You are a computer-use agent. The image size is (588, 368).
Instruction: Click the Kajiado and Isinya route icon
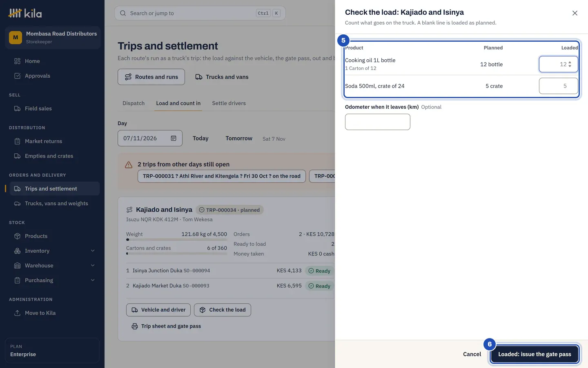pyautogui.click(x=129, y=210)
